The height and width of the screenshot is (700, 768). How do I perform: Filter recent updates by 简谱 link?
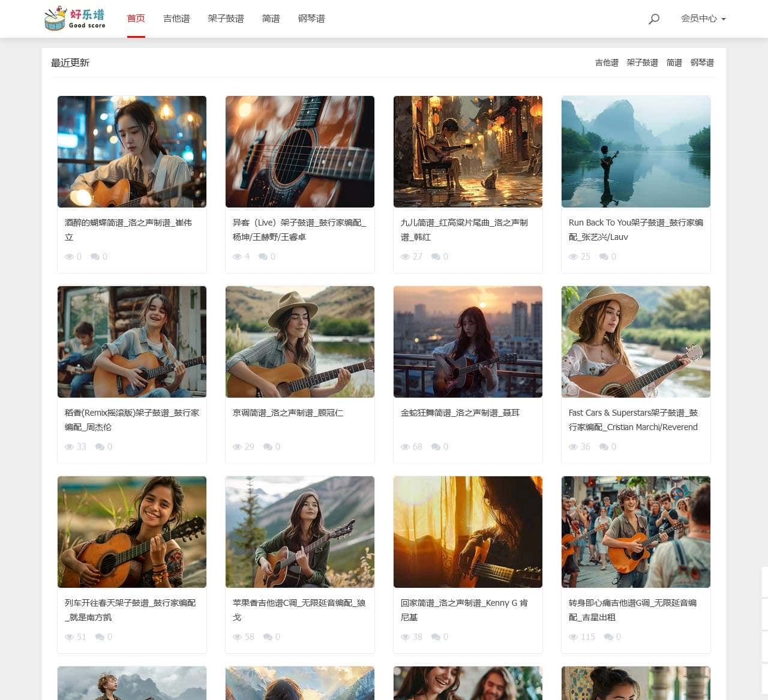[674, 62]
